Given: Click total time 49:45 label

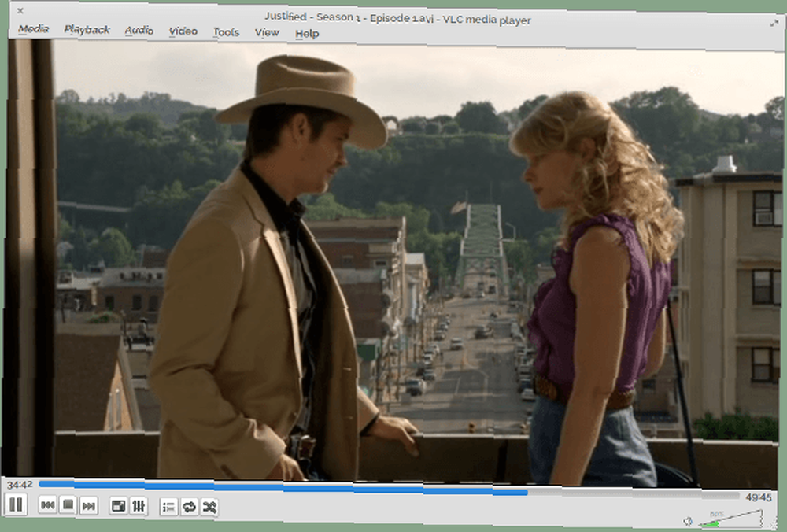Looking at the screenshot, I should (x=759, y=497).
